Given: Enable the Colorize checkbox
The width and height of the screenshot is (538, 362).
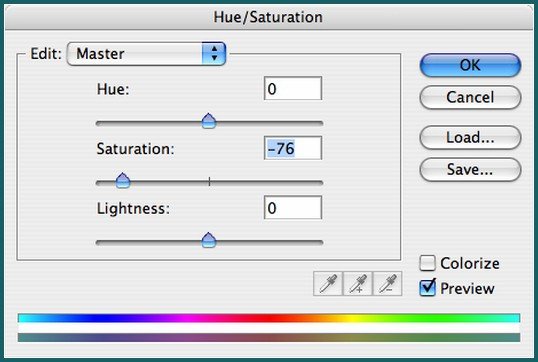Looking at the screenshot, I should 428,263.
